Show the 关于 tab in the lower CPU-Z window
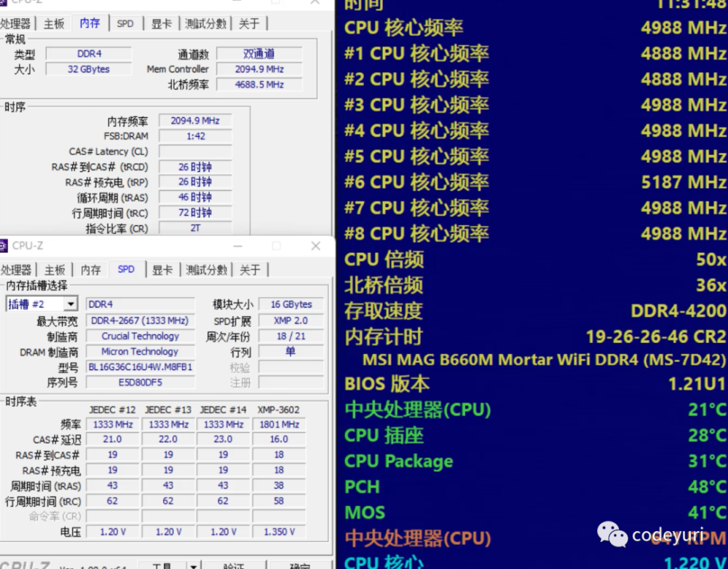Image resolution: width=728 pixels, height=569 pixels. (250, 270)
